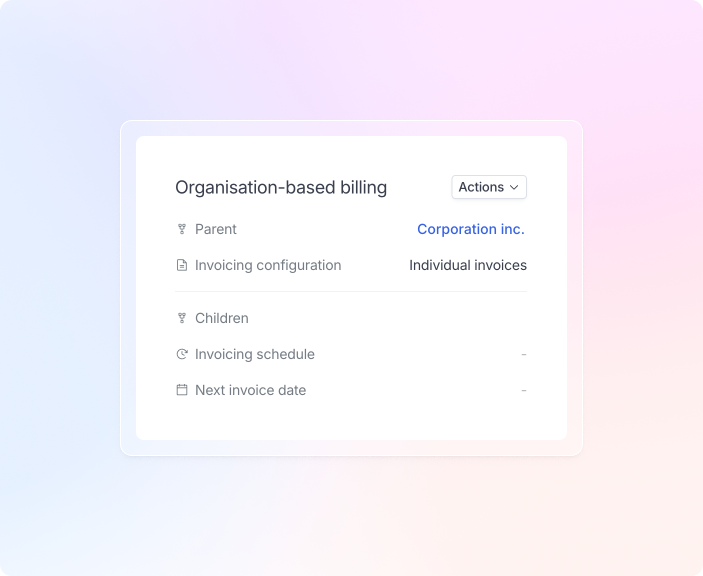The width and height of the screenshot is (703, 576).
Task: Click the dash value for Invoicing schedule
Action: [x=524, y=355]
